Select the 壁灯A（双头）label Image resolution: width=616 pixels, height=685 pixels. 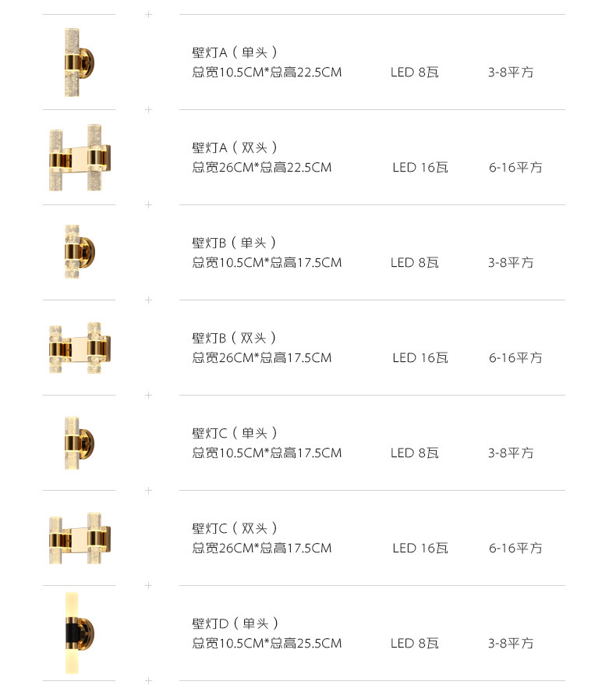[235, 147]
